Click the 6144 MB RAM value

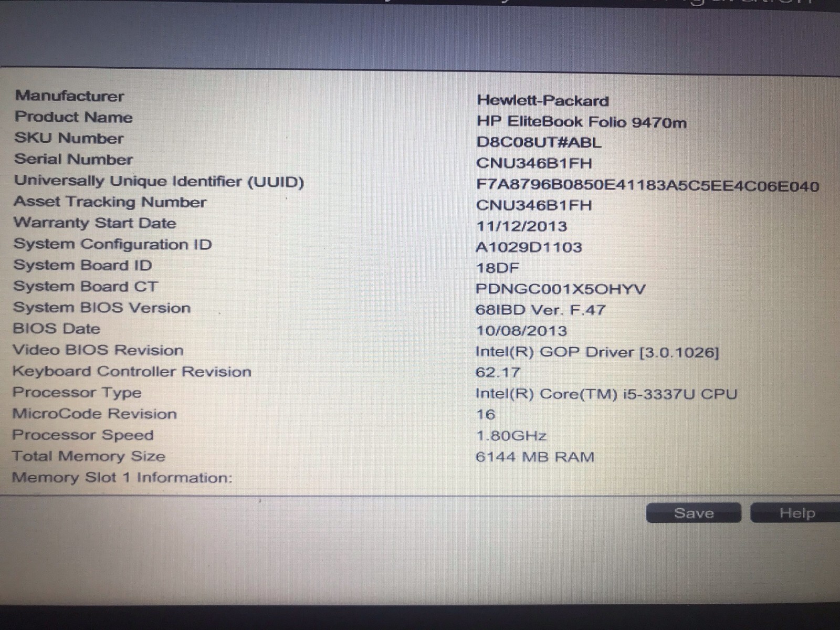coord(535,457)
